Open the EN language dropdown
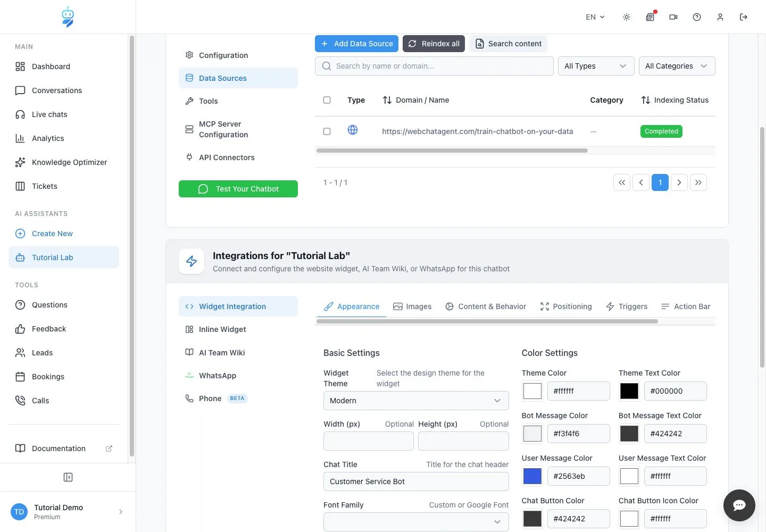The height and width of the screenshot is (532, 766). coord(595,17)
